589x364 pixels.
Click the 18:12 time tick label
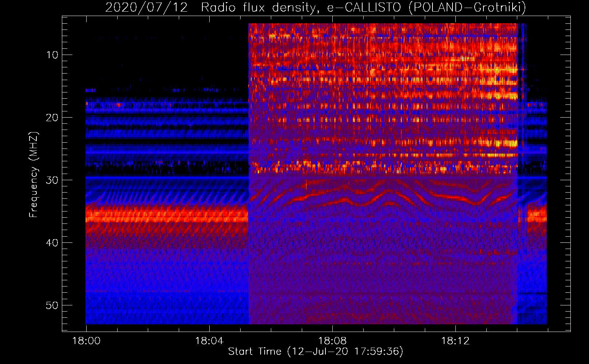455,341
